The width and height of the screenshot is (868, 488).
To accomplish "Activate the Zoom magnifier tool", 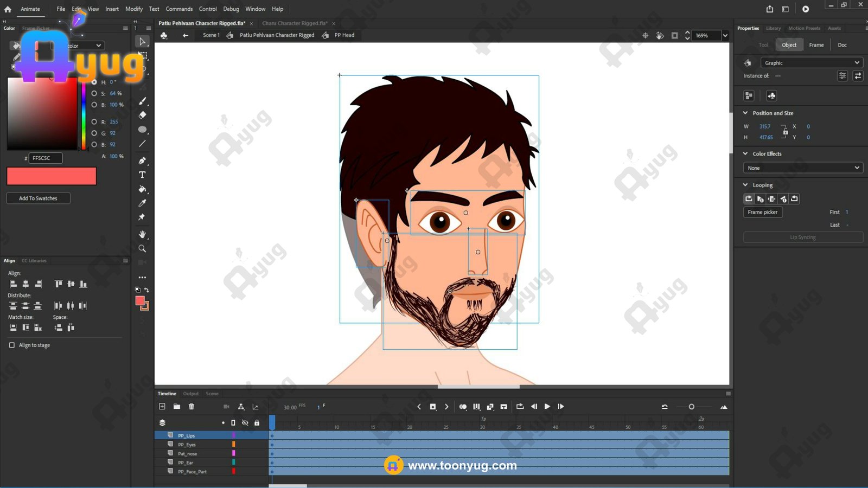I will coord(142,248).
